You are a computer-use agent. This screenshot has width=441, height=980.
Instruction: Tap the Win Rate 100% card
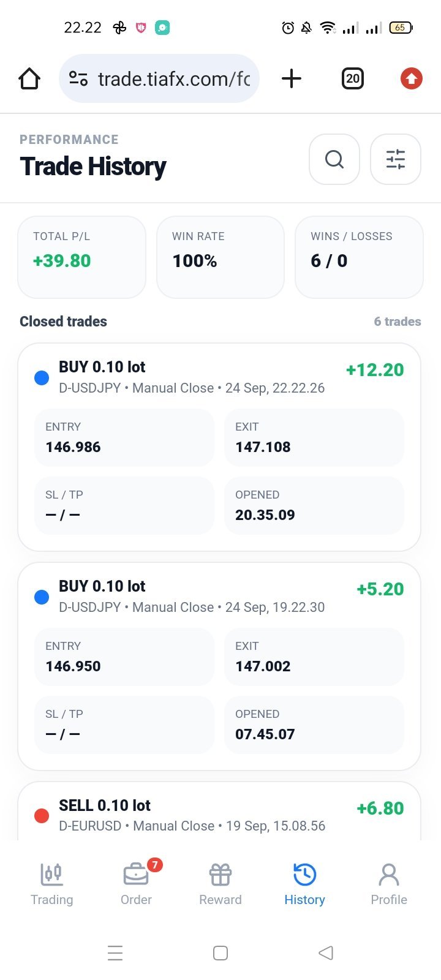(x=221, y=257)
